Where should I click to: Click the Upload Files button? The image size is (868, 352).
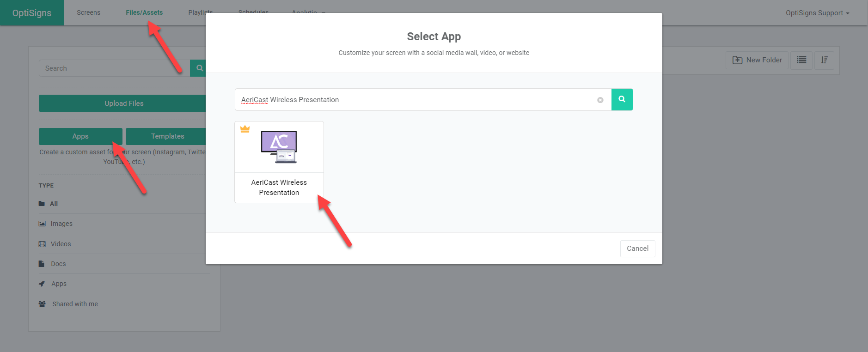coord(123,103)
